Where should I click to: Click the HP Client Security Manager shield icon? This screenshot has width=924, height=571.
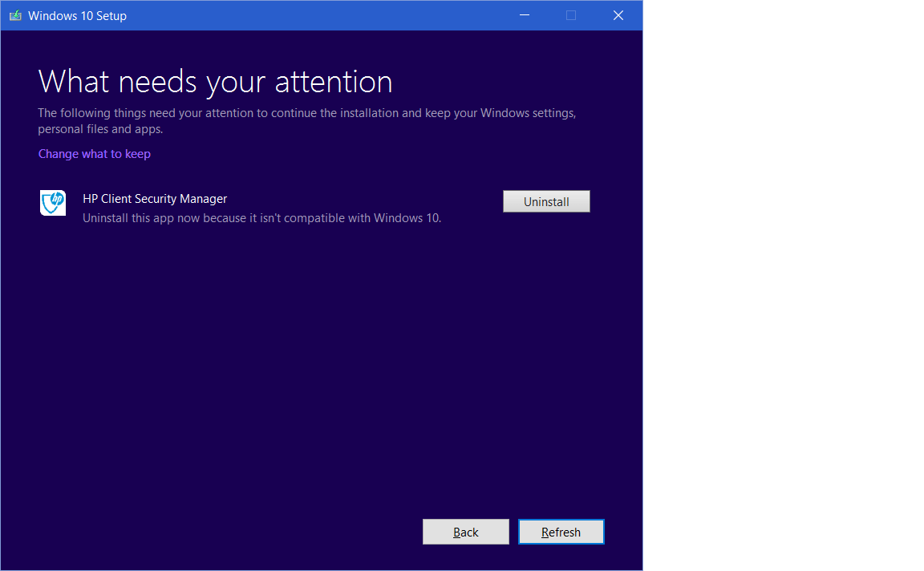point(53,203)
